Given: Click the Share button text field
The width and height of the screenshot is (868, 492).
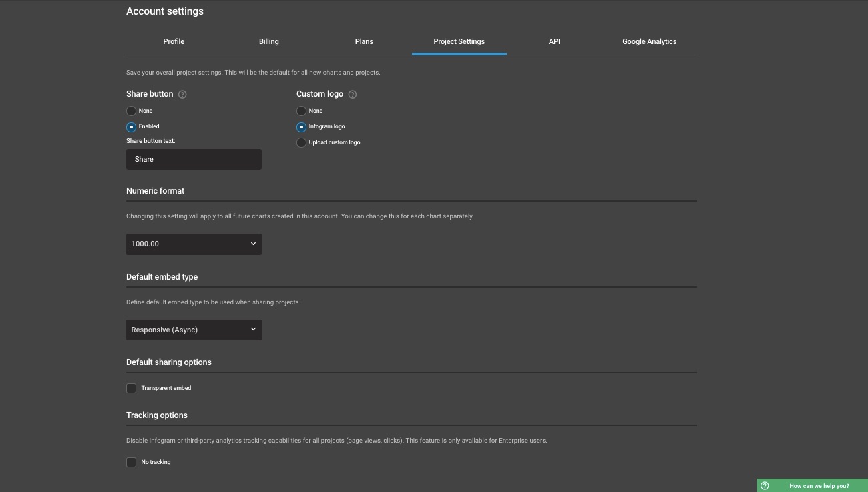Looking at the screenshot, I should (194, 160).
